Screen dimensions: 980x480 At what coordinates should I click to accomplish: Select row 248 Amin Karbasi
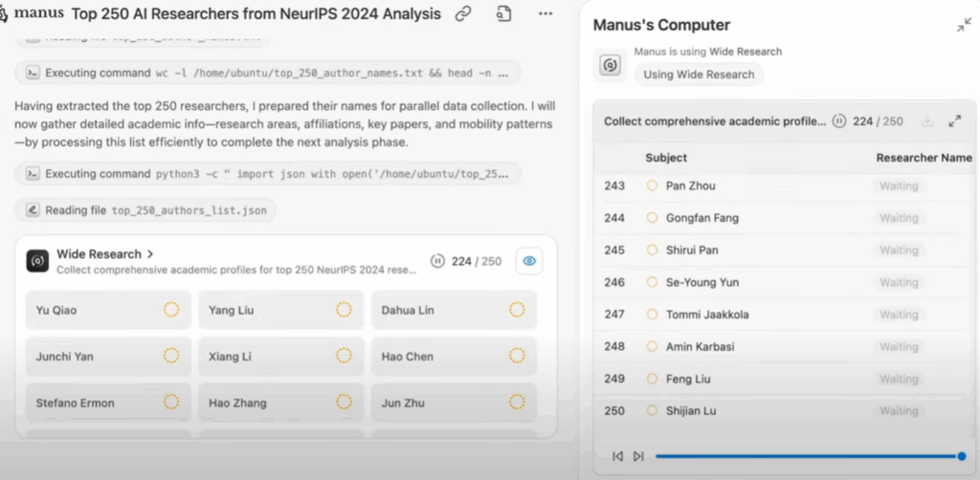point(785,347)
